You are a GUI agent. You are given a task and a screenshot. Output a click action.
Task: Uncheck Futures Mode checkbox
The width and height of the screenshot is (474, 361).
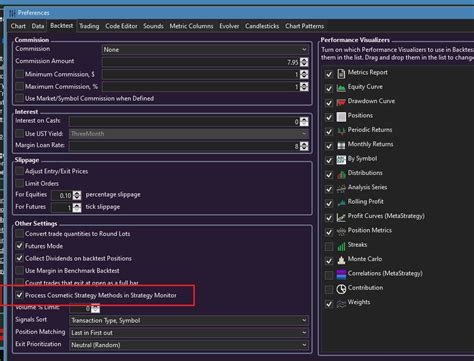(x=20, y=246)
